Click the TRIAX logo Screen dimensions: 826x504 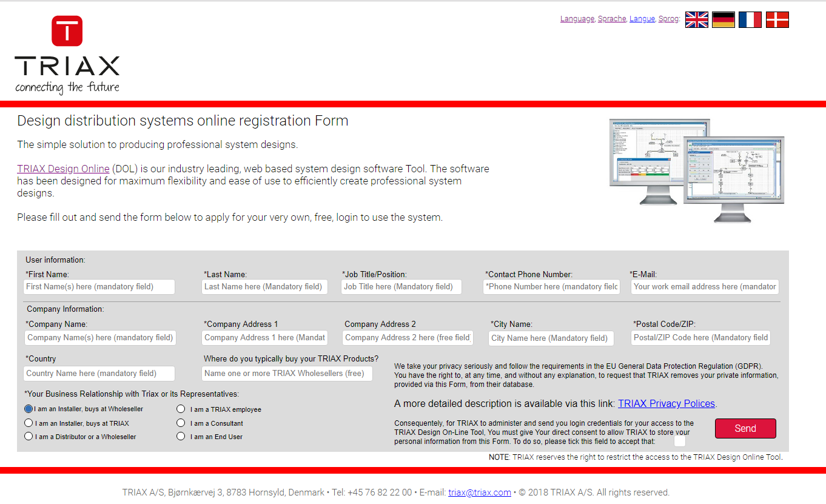click(67, 55)
